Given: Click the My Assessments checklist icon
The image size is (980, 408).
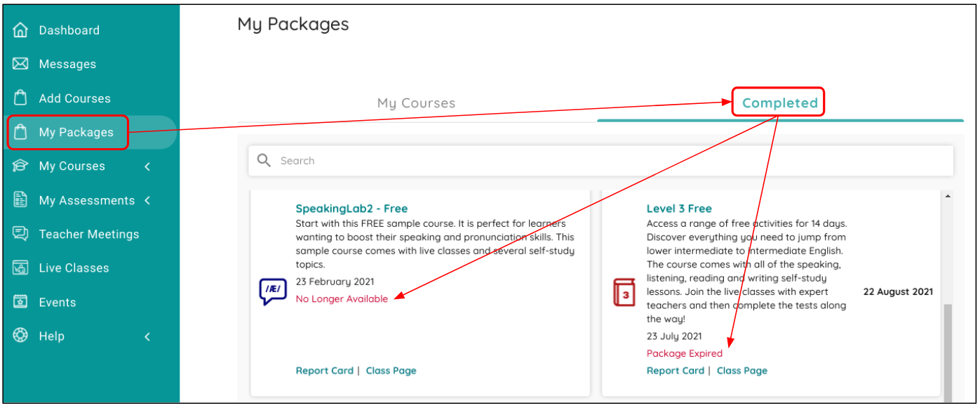Looking at the screenshot, I should tap(21, 200).
